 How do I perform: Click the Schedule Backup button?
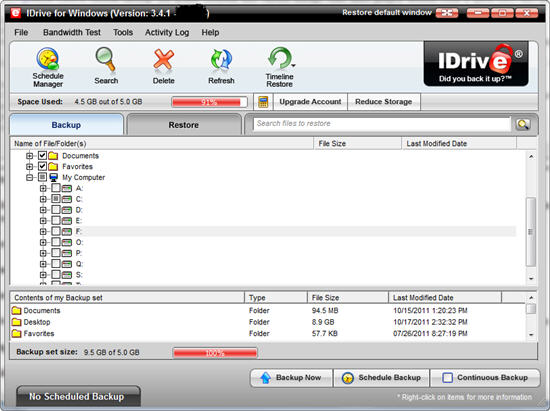click(x=381, y=378)
